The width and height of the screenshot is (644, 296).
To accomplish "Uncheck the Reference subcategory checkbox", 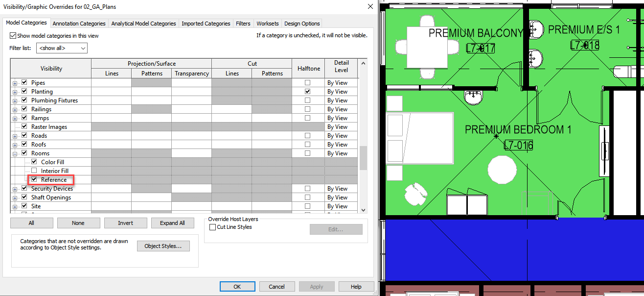I will click(34, 180).
